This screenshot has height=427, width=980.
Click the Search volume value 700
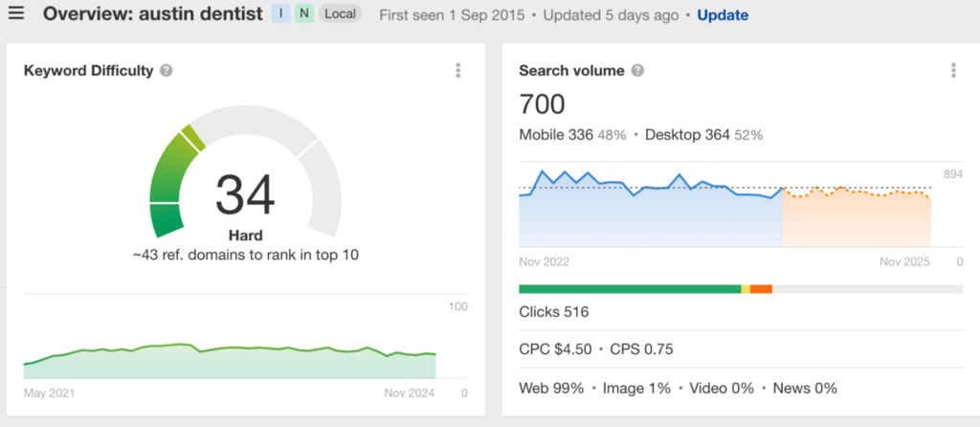542,103
